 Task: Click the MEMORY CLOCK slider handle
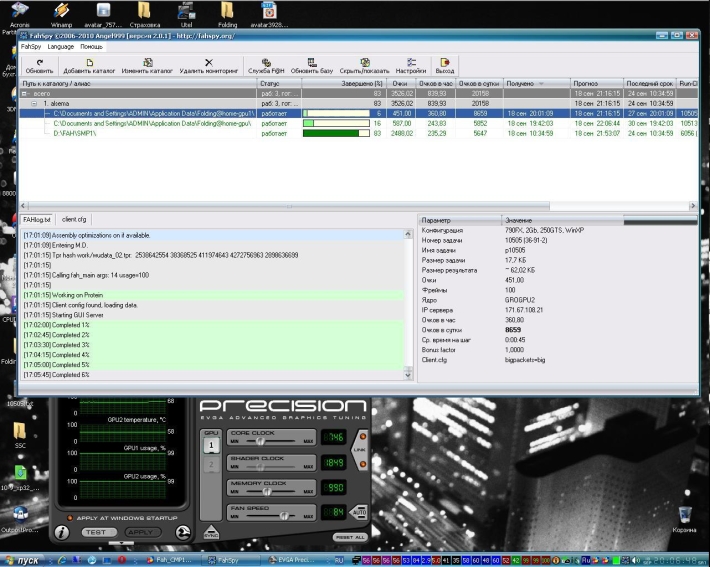point(267,491)
